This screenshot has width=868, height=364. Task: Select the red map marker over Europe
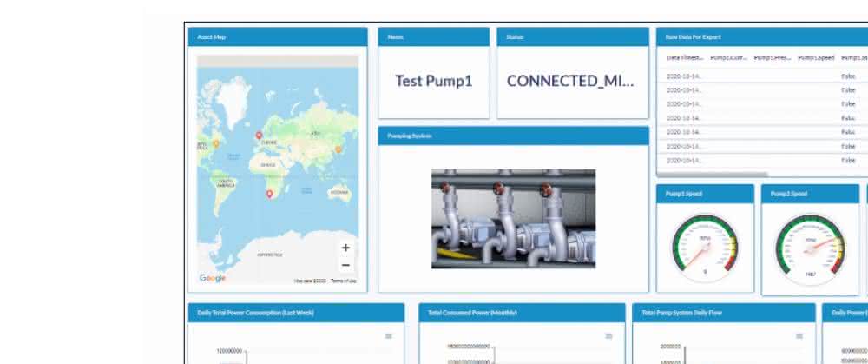click(259, 136)
